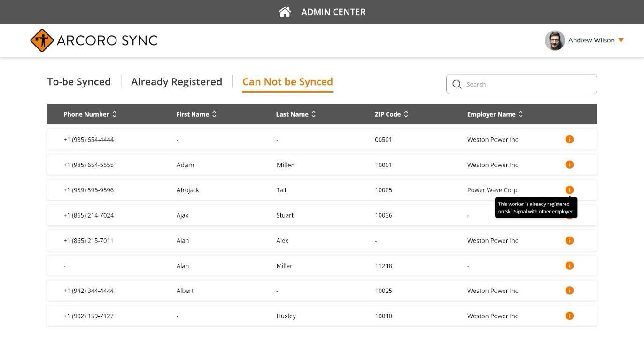Sort by ZIP Code column arrows
Screen dimensions: 644x363
406,114
